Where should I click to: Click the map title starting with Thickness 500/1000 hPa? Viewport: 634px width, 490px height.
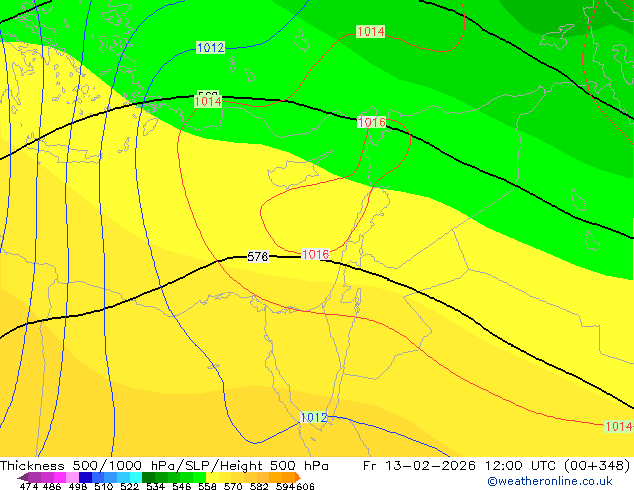164,466
